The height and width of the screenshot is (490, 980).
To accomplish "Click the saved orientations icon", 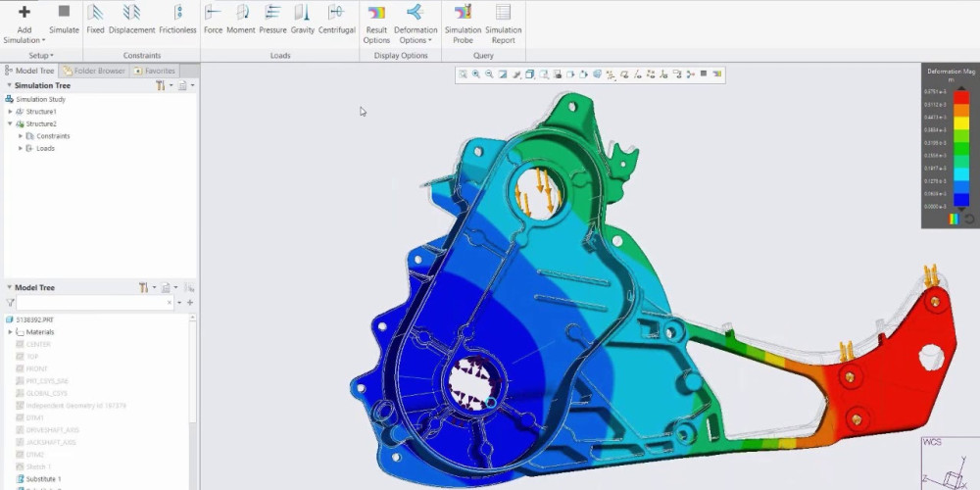I will click(x=544, y=74).
